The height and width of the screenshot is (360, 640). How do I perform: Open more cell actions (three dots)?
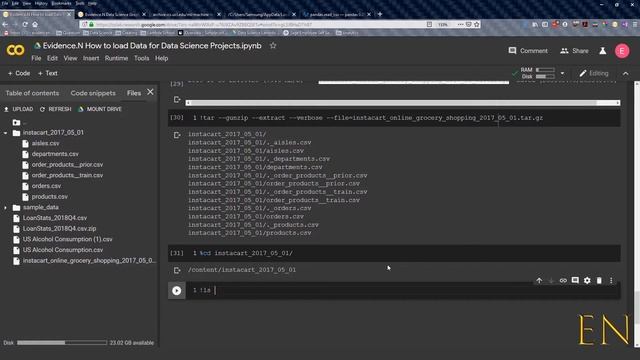point(611,280)
